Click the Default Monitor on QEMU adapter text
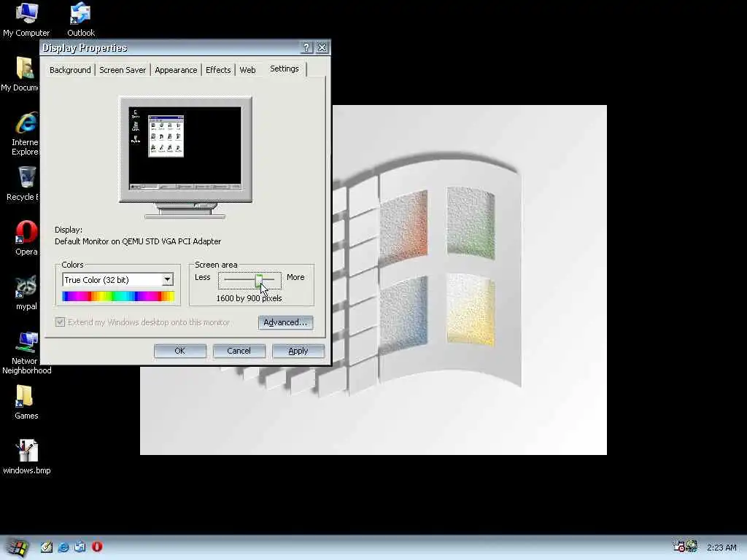Viewport: 747px width, 560px height. (138, 241)
